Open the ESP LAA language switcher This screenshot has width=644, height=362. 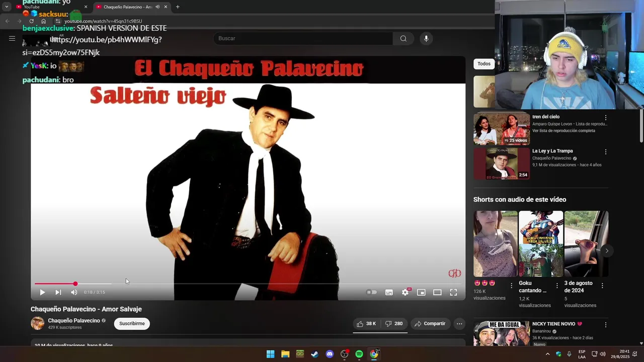[582, 354]
